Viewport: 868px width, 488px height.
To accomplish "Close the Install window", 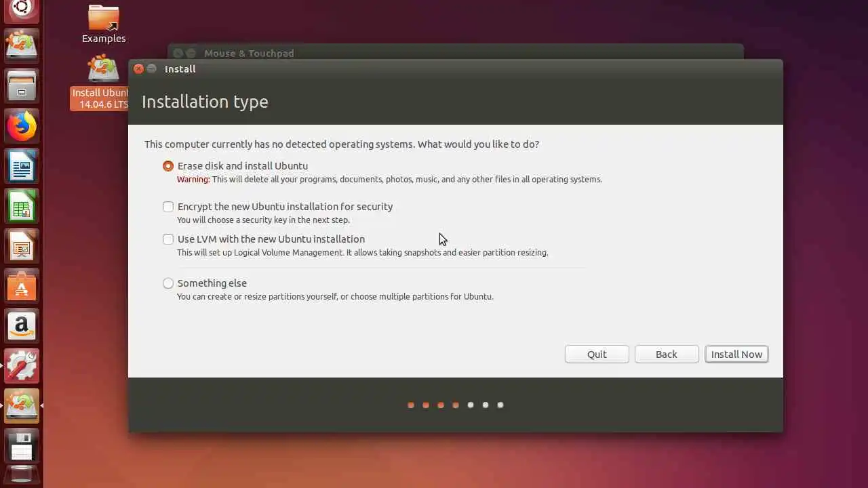I will tap(138, 68).
